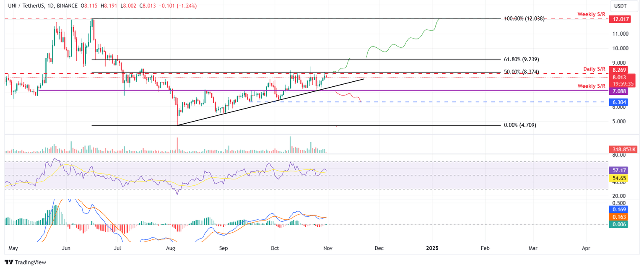The width and height of the screenshot is (644, 270).
Task: Select the blue 6.304 dashed level label
Action: click(x=619, y=102)
